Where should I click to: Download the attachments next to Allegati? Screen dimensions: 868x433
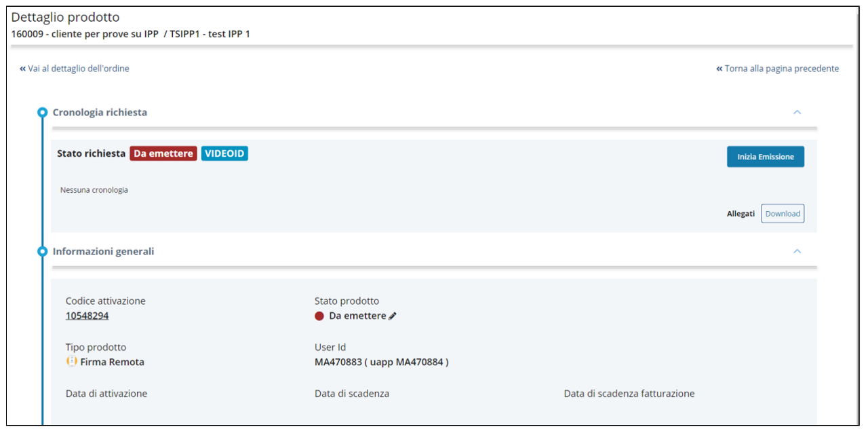(783, 214)
